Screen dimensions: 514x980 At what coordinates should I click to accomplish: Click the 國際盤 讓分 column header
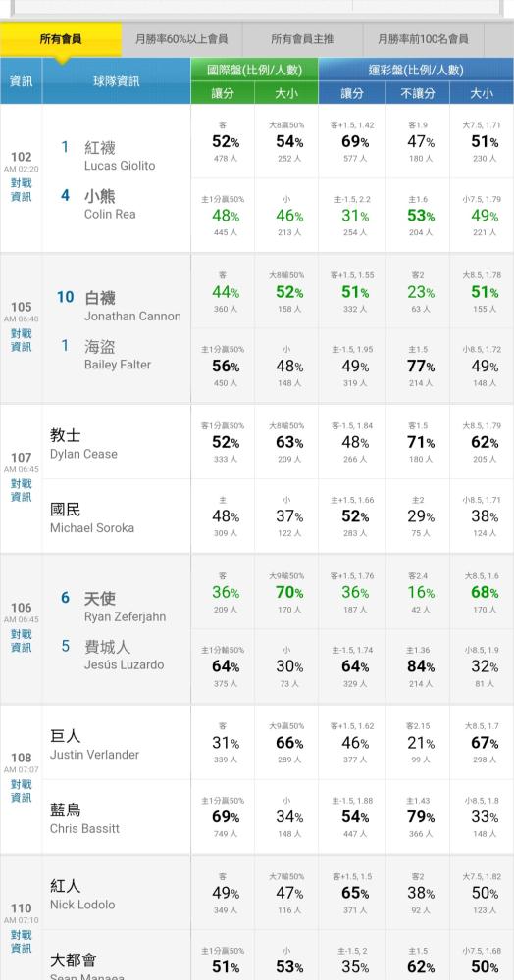222,93
